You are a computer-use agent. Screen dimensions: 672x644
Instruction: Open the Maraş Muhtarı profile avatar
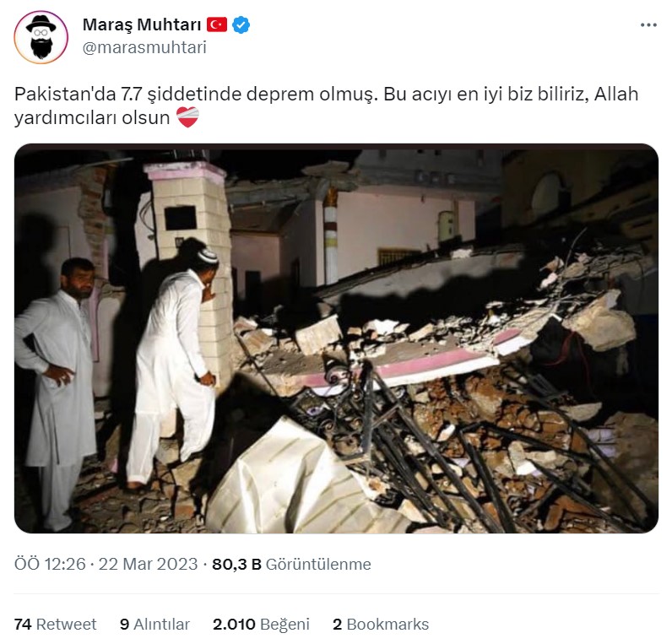pyautogui.click(x=41, y=38)
